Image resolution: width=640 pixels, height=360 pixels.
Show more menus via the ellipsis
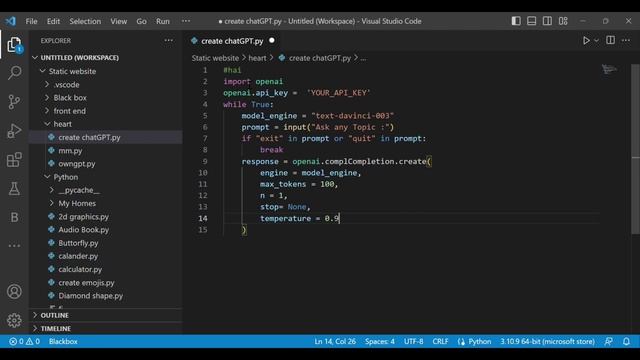(x=186, y=21)
